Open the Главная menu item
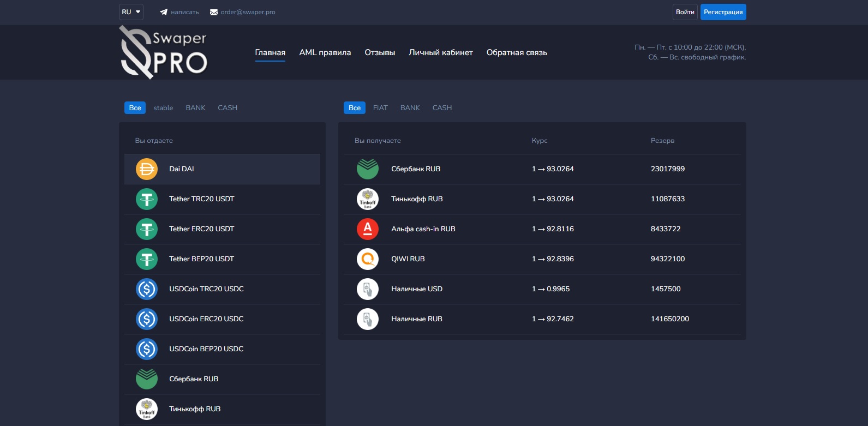Screen dimensions: 868x426 pos(270,52)
